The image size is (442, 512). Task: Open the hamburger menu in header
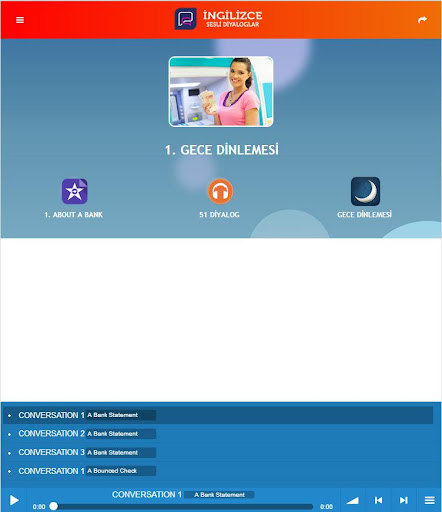tap(20, 20)
